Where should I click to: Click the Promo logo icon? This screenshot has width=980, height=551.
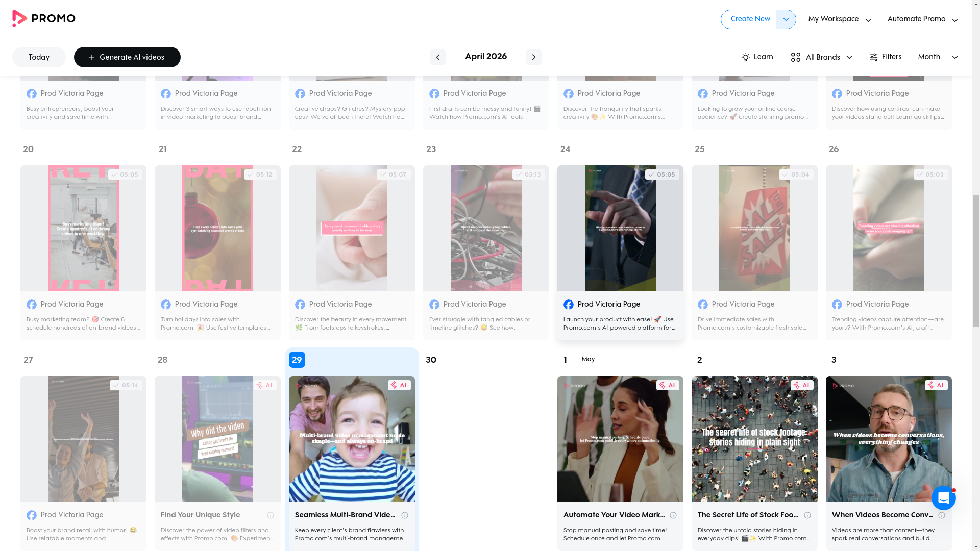coord(19,18)
